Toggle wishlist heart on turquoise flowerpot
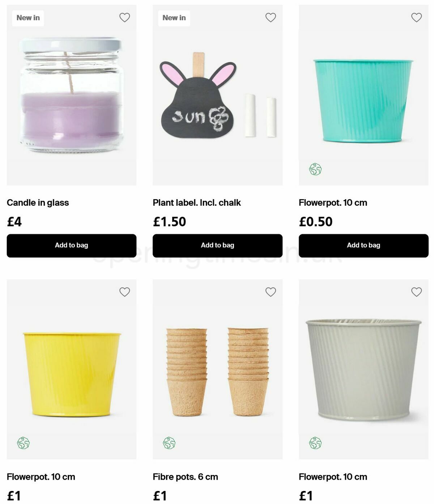Screen dimensions: 434x504 [x=417, y=17]
